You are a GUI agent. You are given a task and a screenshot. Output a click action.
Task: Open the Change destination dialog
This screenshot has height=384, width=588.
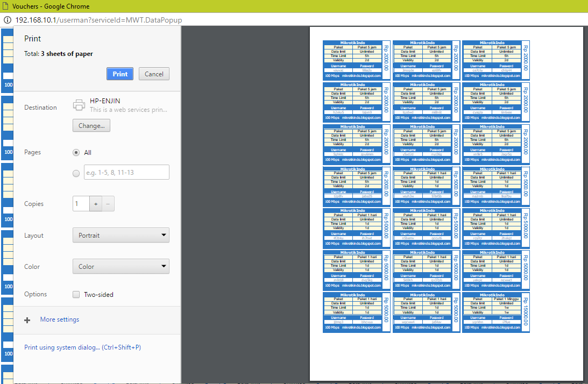pos(91,126)
